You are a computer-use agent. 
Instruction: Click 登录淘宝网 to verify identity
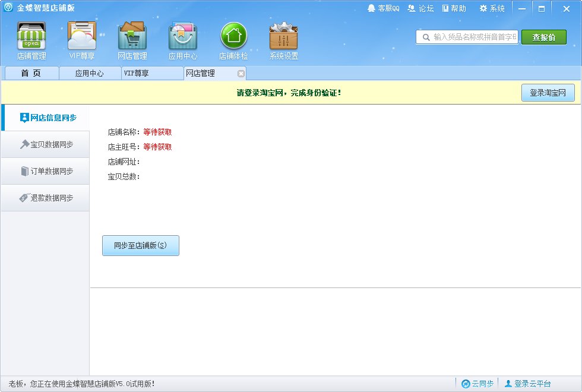tap(548, 93)
